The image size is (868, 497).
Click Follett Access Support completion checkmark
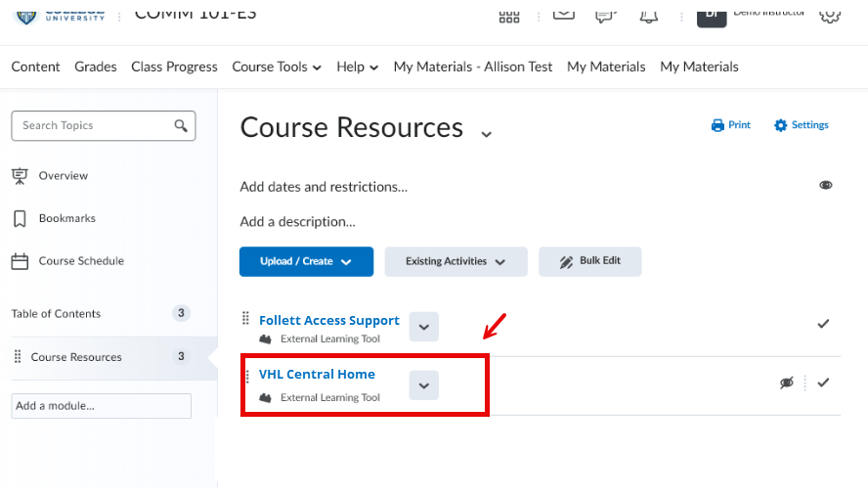click(x=823, y=324)
